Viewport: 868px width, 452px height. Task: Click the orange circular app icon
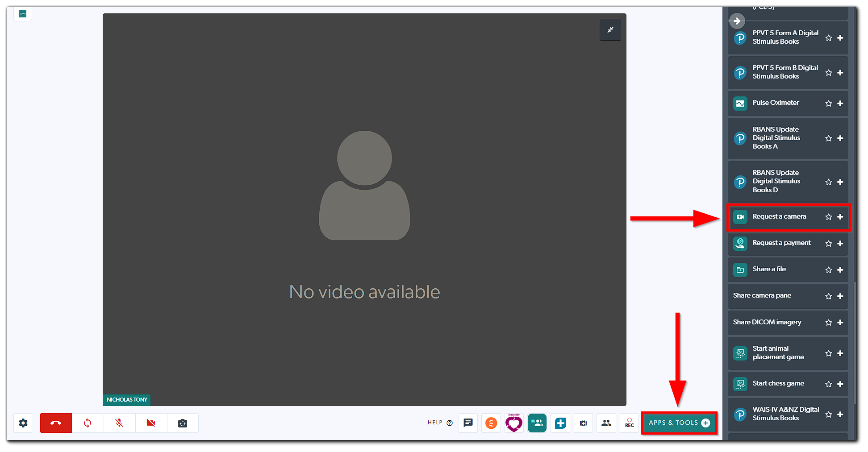(x=491, y=423)
